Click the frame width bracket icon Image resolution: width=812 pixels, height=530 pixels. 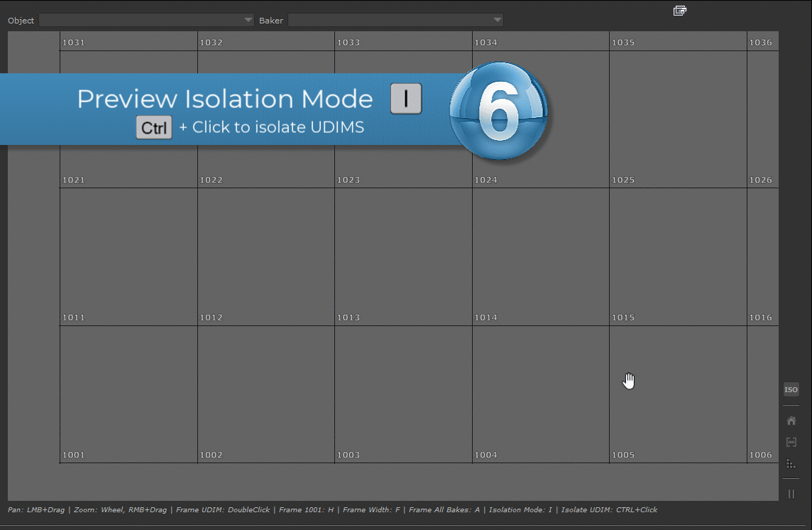pos(791,442)
